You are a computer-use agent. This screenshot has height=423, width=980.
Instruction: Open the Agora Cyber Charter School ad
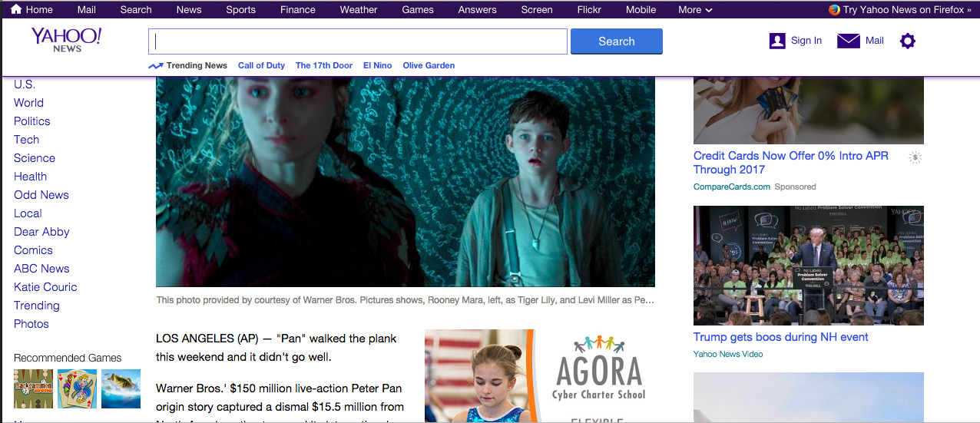click(540, 375)
